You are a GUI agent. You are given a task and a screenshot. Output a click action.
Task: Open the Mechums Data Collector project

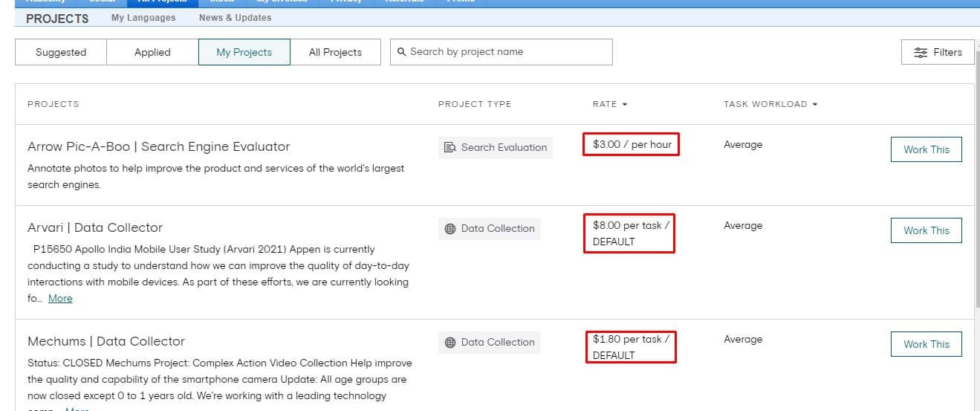point(106,341)
